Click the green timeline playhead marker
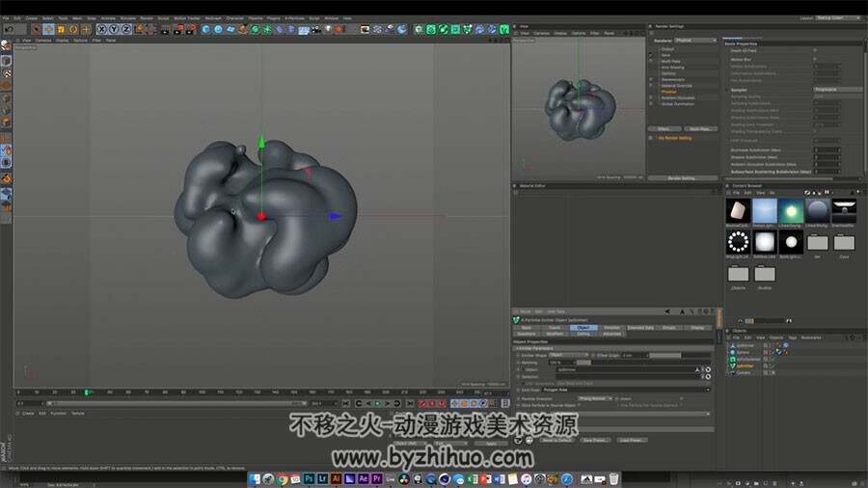The height and width of the screenshot is (488, 868). click(x=87, y=393)
